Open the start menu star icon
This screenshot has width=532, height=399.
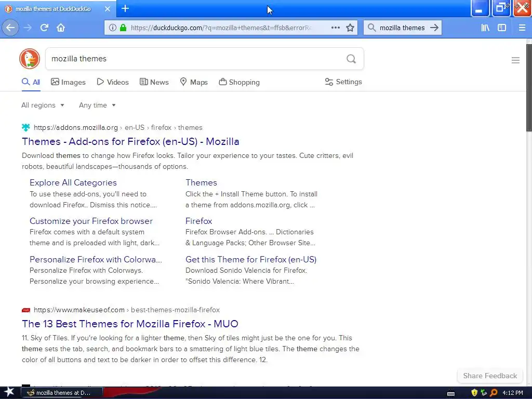(x=8, y=392)
